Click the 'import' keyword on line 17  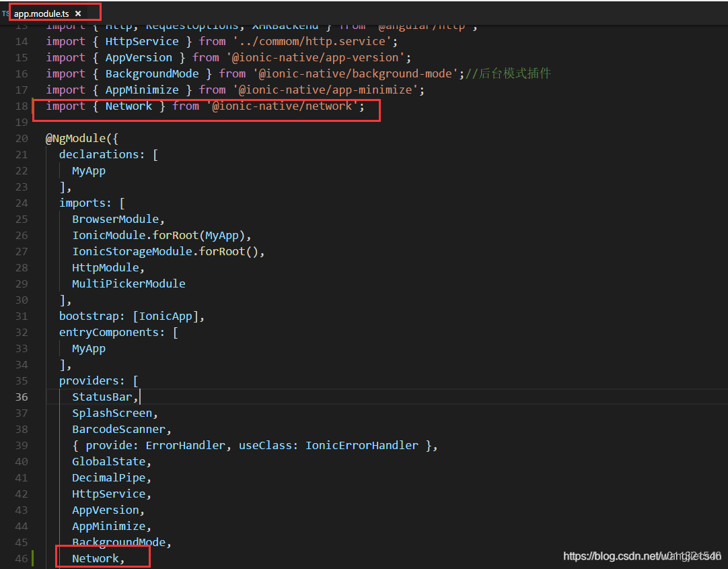tap(65, 90)
